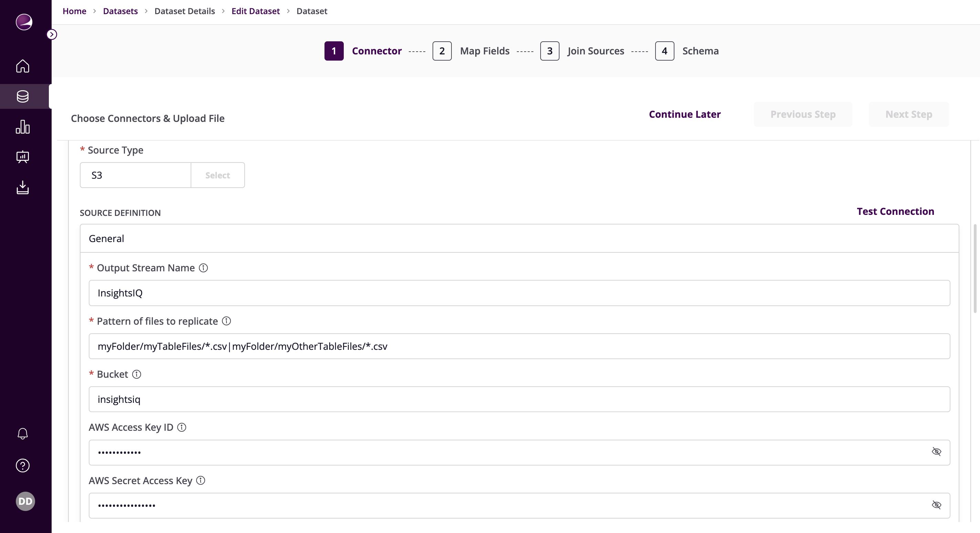Open the download icon in sidebar
The width and height of the screenshot is (980, 533).
(22, 187)
